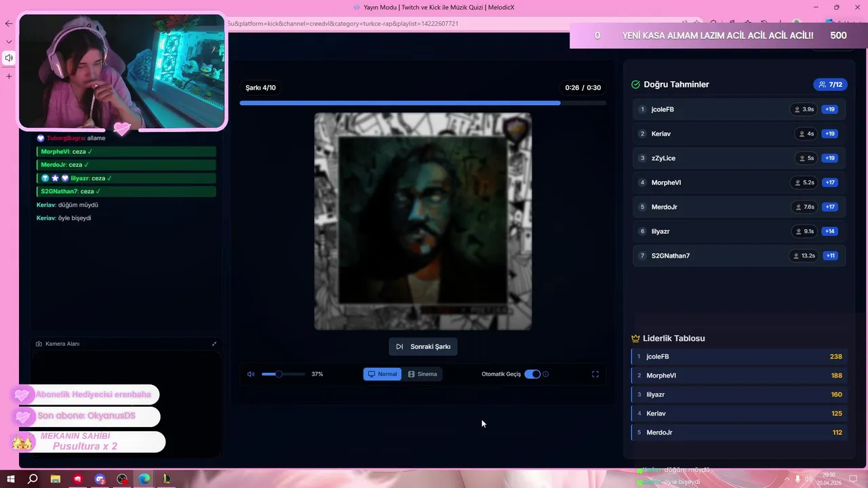This screenshot has width=868, height=488.
Task: Click the browser address bar URL
Action: (x=343, y=23)
